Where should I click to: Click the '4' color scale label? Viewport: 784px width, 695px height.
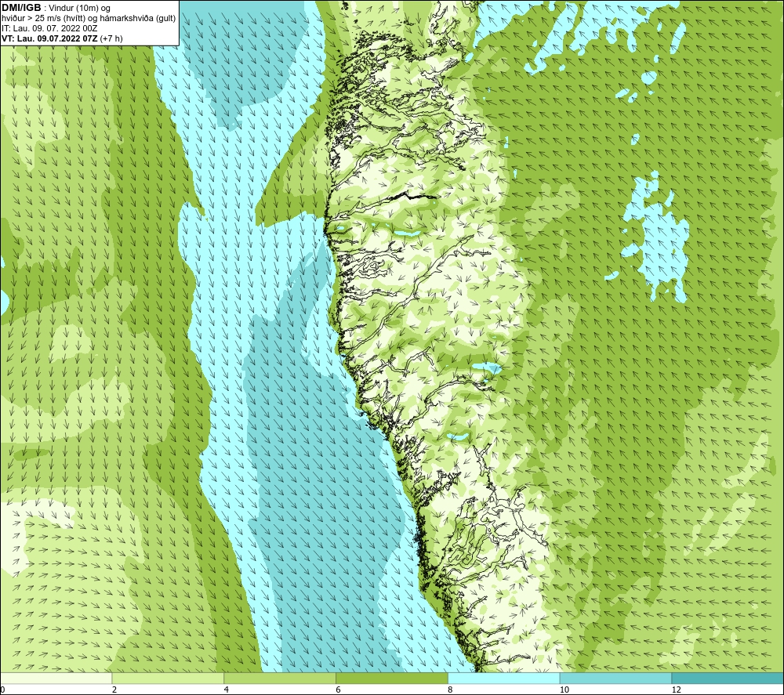coord(227,690)
